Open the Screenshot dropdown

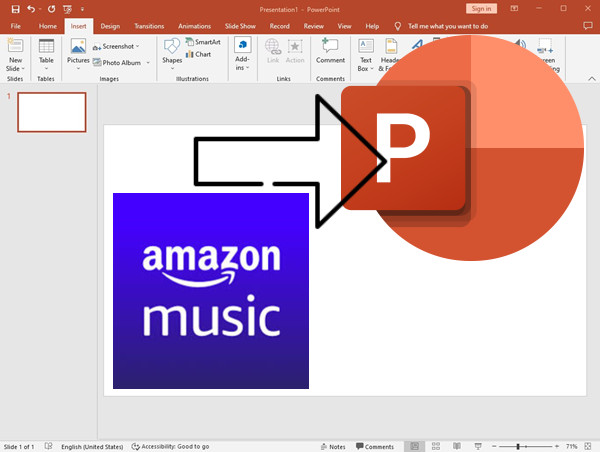pos(116,46)
